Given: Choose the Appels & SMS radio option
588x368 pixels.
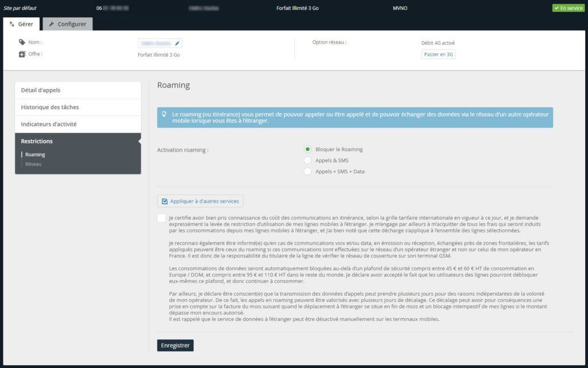Looking at the screenshot, I should 308,160.
